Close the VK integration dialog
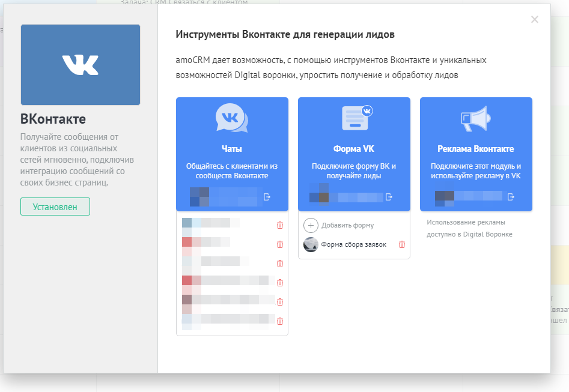This screenshot has width=569, height=392. [x=535, y=20]
